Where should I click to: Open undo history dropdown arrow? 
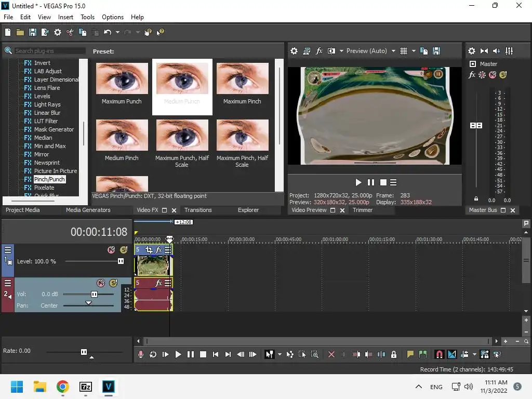(117, 32)
